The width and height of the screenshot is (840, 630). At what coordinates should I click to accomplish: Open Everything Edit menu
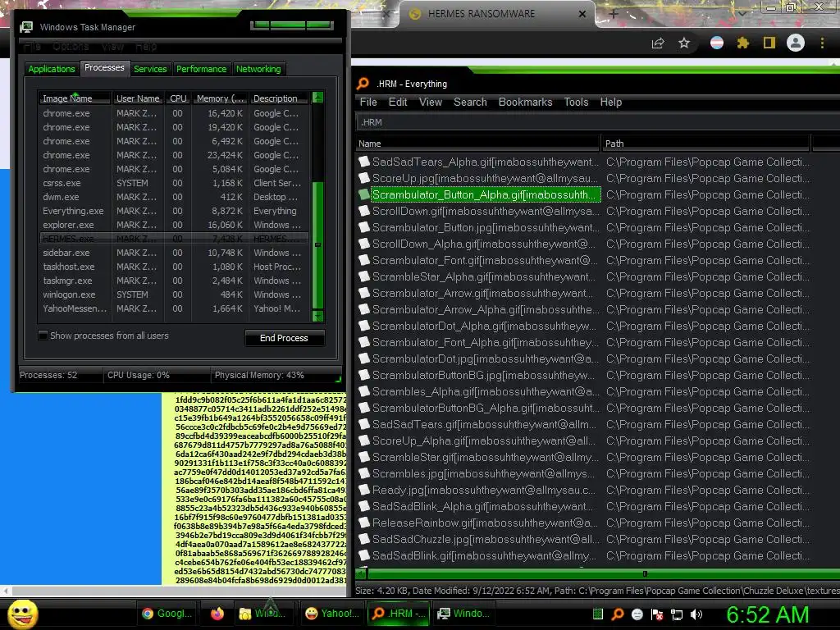click(x=398, y=102)
